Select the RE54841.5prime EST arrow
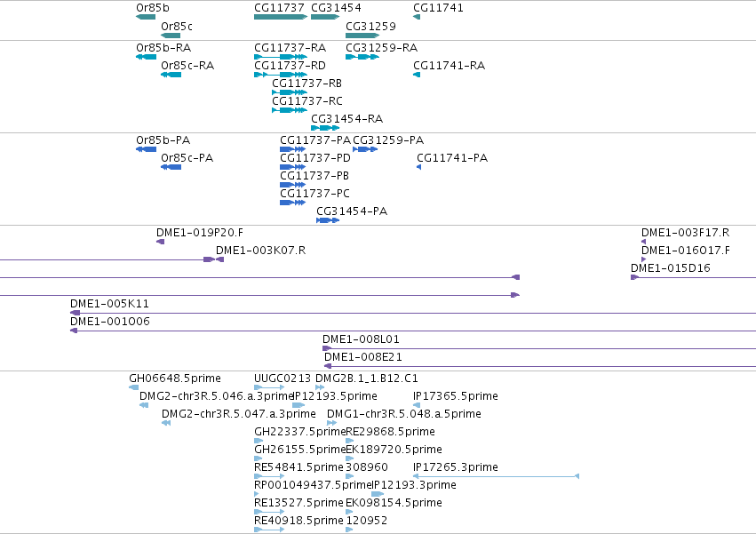The image size is (756, 534). pos(269,476)
